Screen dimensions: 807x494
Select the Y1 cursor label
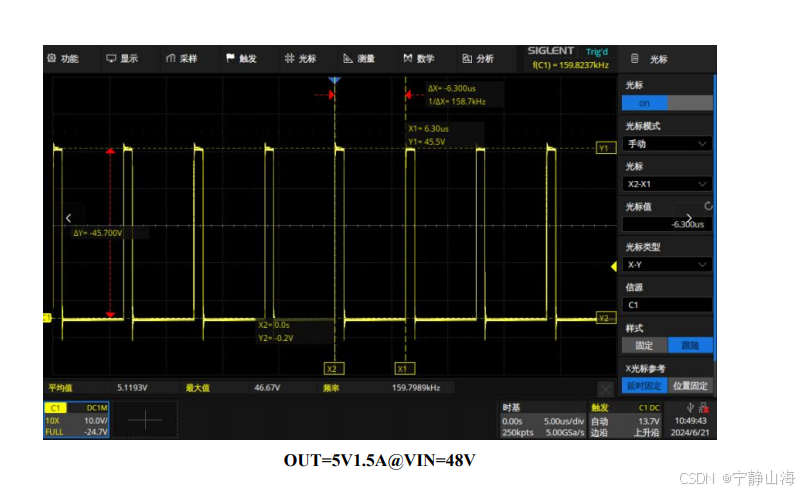tap(606, 148)
